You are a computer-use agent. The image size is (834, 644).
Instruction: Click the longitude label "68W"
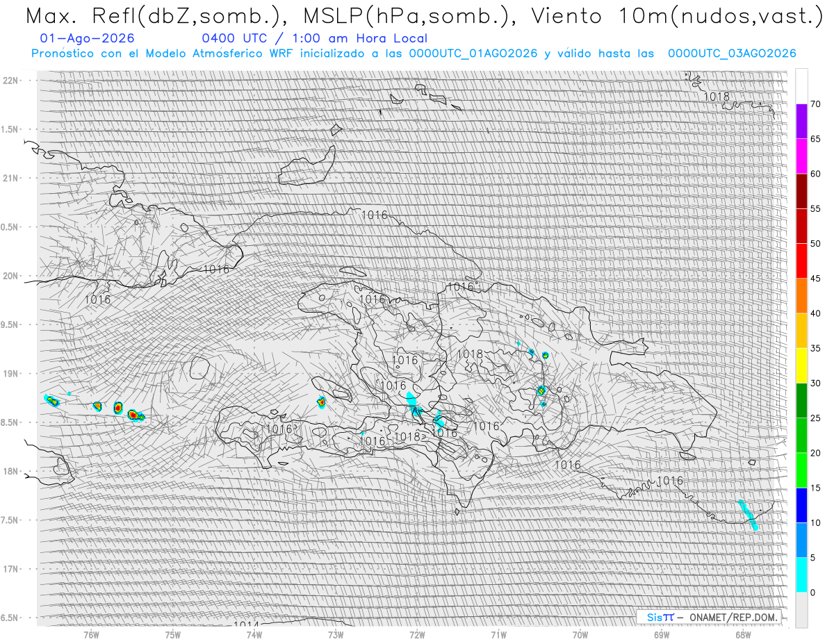tap(744, 634)
